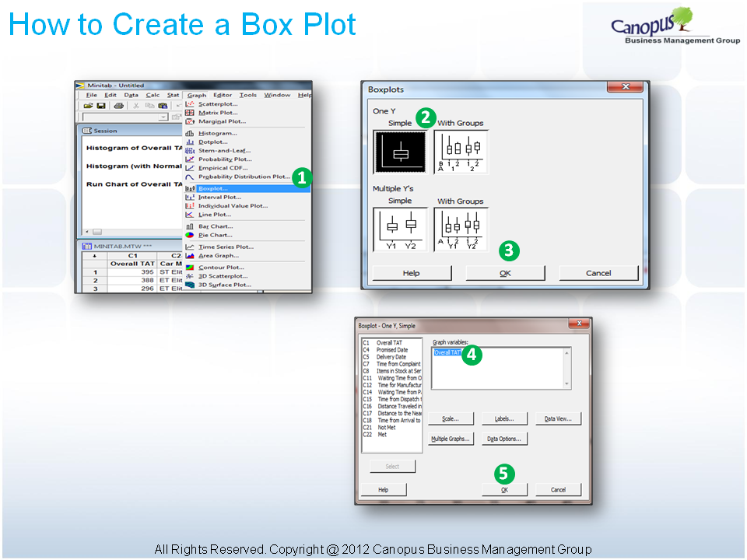Click the Marginal Plot icon in Graph menu

(190, 121)
